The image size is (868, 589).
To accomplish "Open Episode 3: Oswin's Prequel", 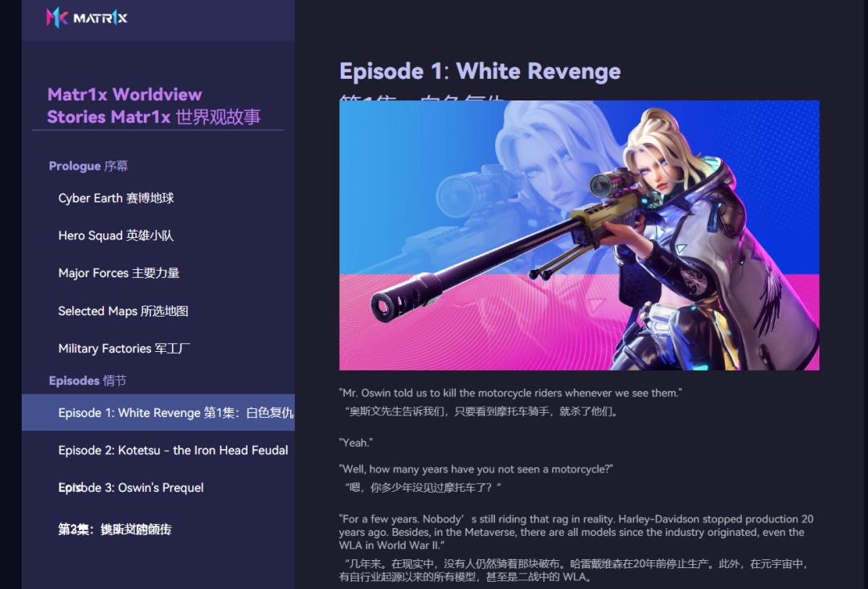I will 131,488.
